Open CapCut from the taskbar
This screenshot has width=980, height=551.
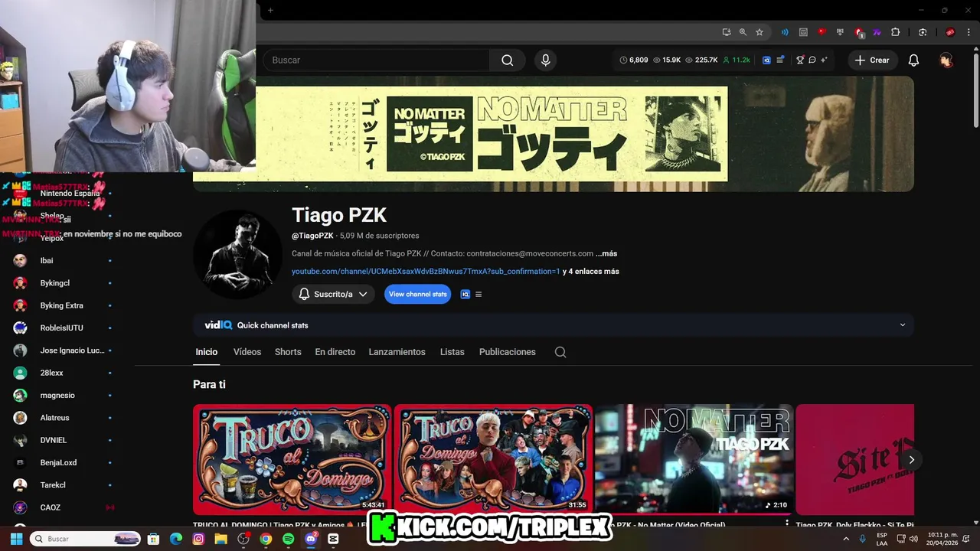tap(333, 539)
